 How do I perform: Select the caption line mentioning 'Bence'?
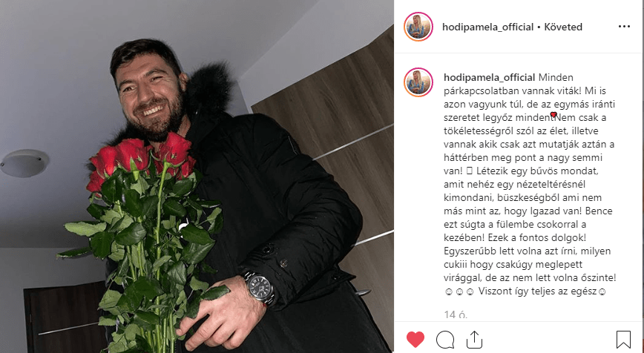[528, 211]
